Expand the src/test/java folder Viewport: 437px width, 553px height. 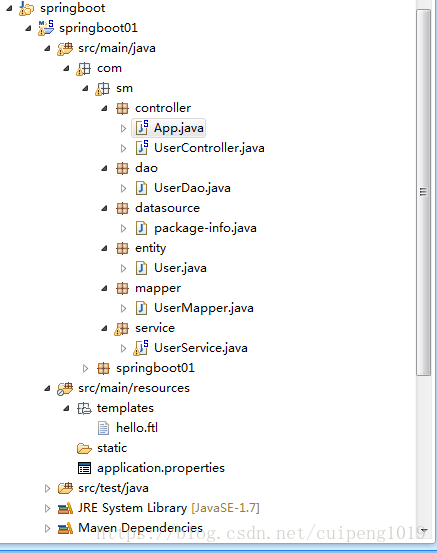(x=47, y=488)
